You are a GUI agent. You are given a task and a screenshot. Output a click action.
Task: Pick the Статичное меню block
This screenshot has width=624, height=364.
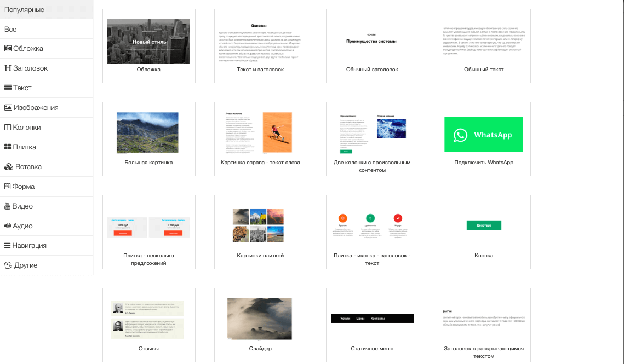click(373, 326)
